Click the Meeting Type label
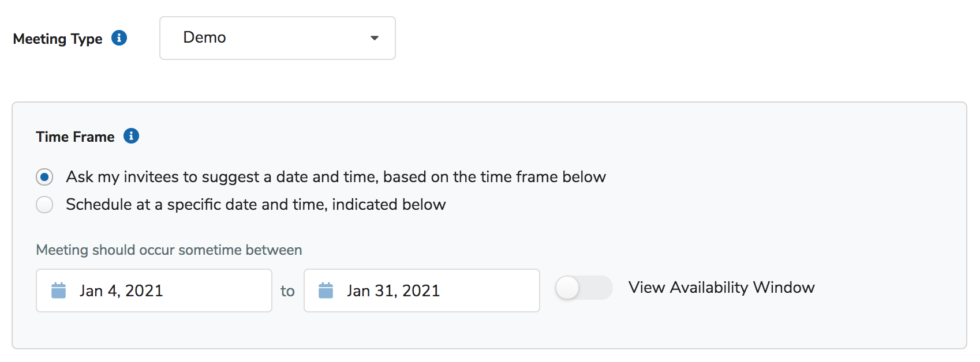This screenshot has width=980, height=362. pyautogui.click(x=58, y=39)
